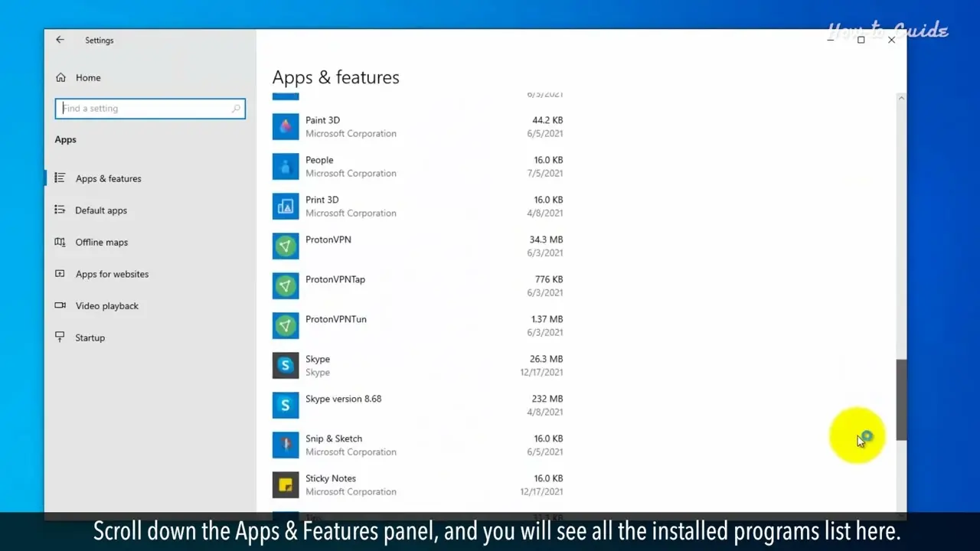Click the Startup sidebar icon

[x=60, y=337]
